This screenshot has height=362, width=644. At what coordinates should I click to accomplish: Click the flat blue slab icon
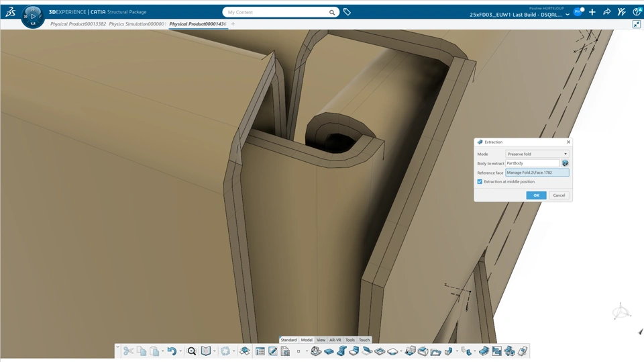click(329, 351)
